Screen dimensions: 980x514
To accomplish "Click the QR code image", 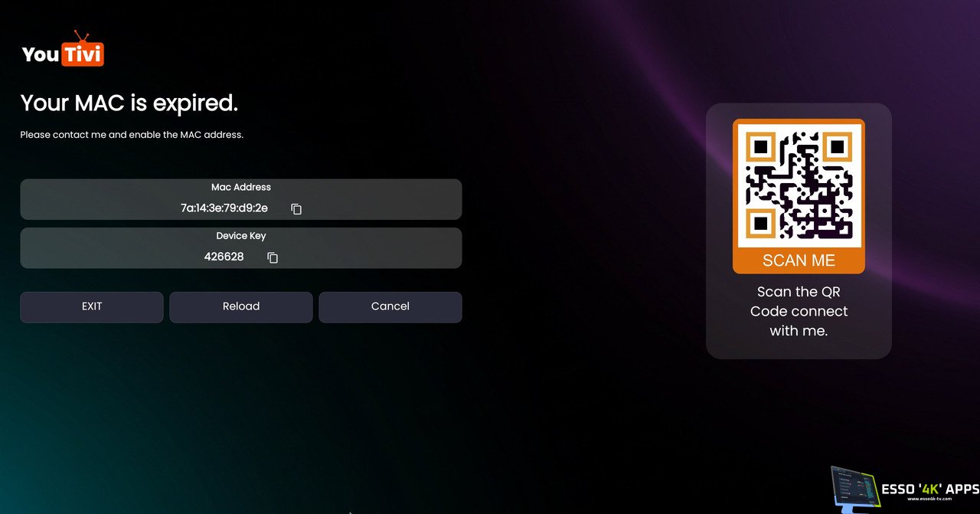I will pyautogui.click(x=799, y=184).
